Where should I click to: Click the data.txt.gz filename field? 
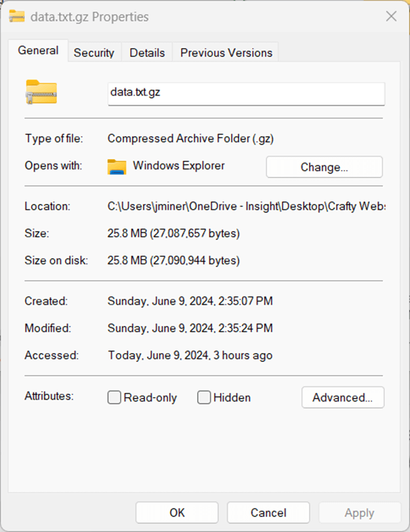point(246,93)
